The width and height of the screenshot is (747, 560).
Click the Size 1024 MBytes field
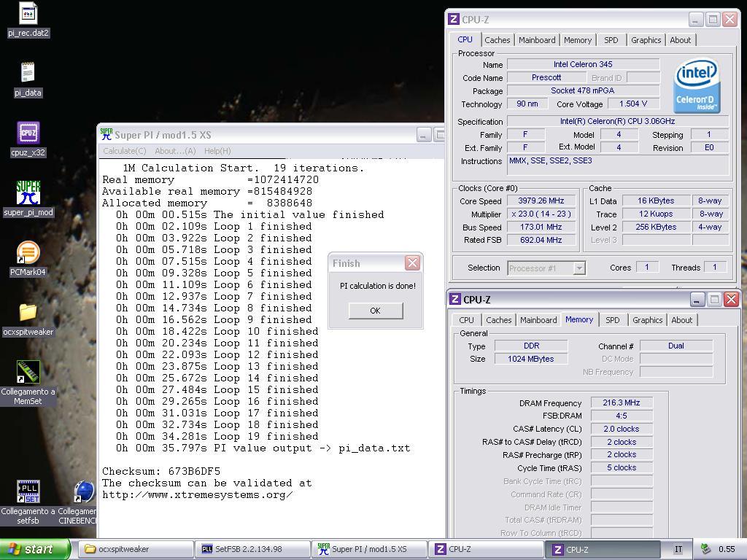531,359
